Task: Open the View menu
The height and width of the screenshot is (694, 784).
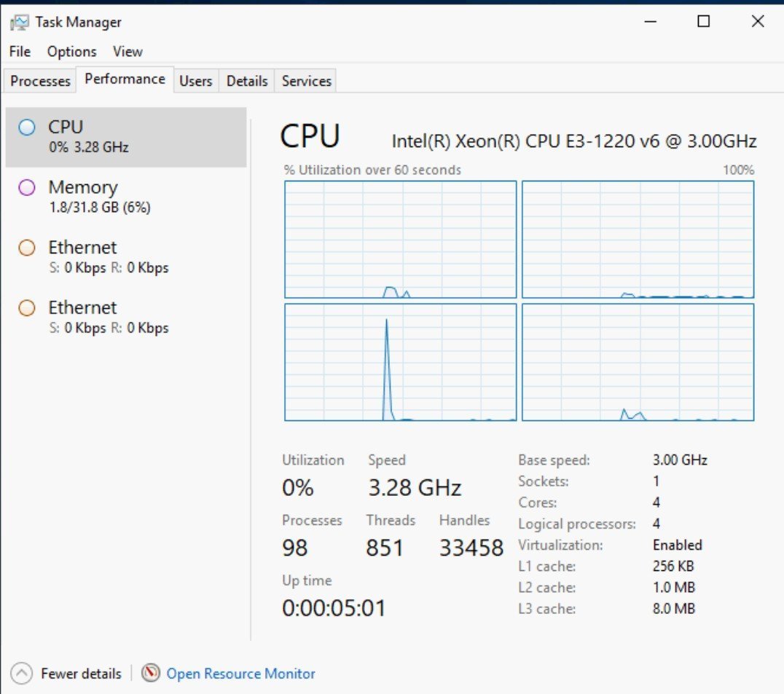Action: 128,52
